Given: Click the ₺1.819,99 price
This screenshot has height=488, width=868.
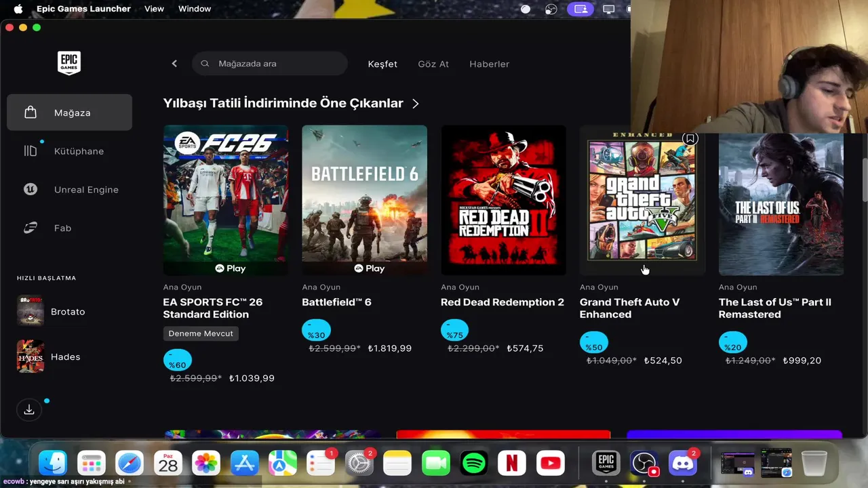Looking at the screenshot, I should point(390,348).
